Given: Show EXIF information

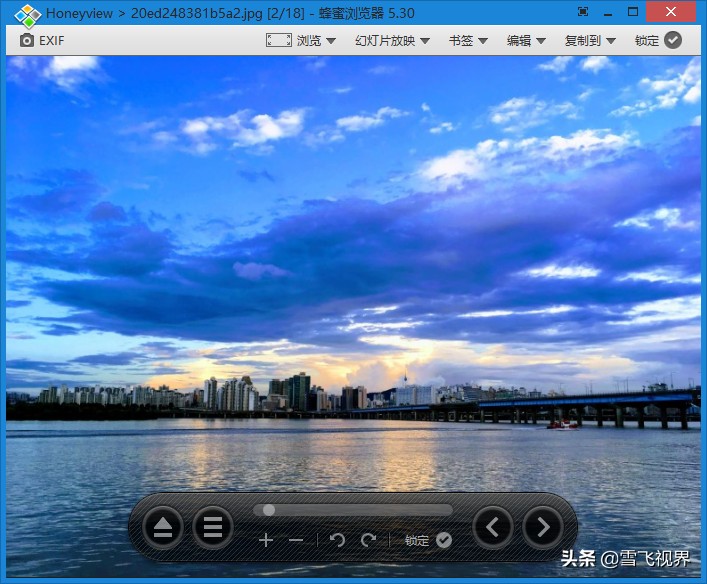Looking at the screenshot, I should coord(41,40).
